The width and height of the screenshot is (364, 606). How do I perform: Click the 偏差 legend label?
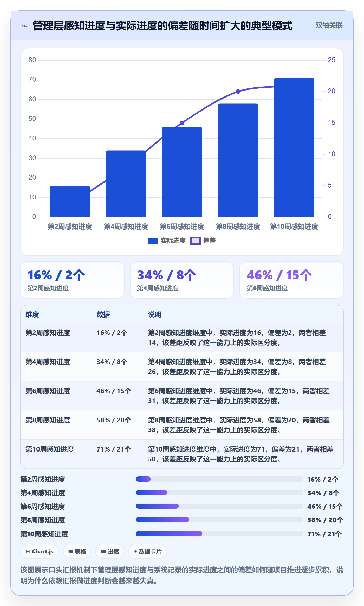pos(210,241)
